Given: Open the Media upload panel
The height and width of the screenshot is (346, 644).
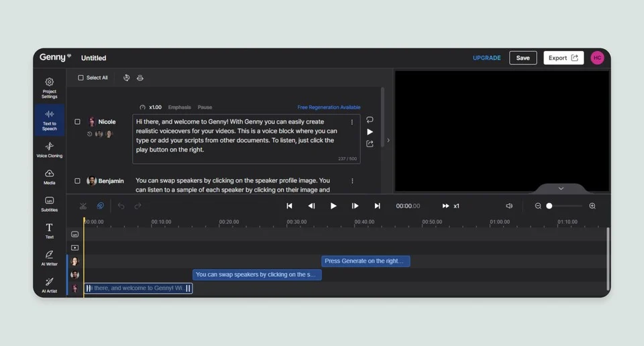Looking at the screenshot, I should 49,177.
